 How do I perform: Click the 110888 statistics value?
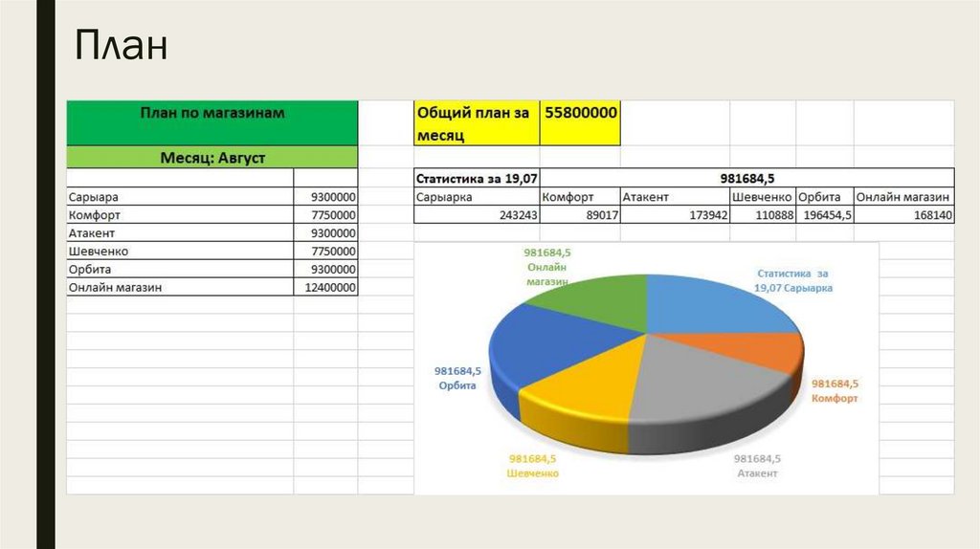click(763, 215)
